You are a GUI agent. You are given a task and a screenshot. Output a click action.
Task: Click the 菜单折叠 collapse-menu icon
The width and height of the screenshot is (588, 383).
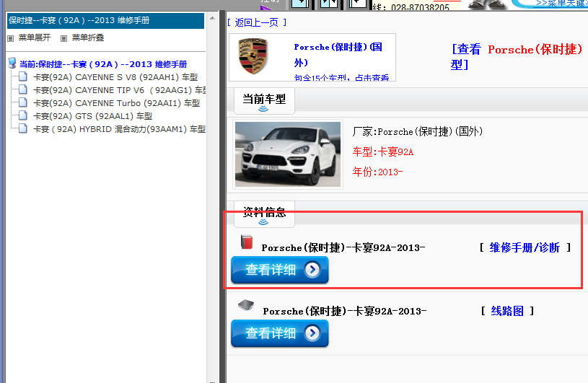tap(63, 38)
